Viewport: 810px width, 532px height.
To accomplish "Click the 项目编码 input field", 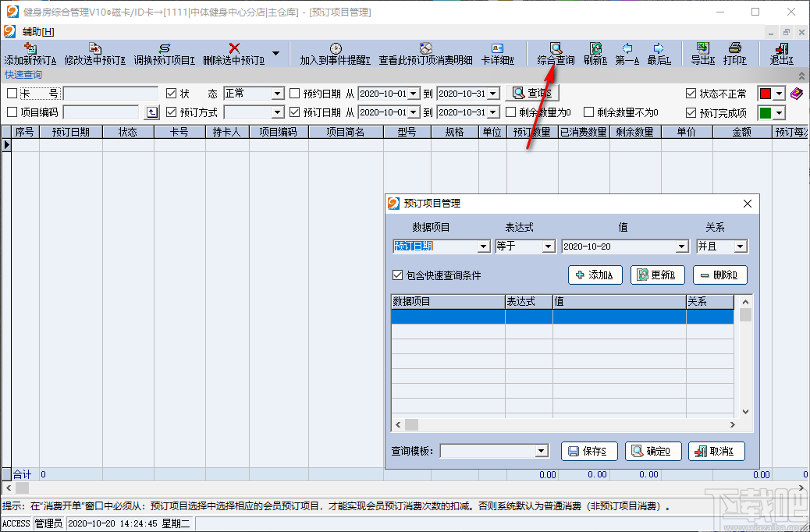I will pyautogui.click(x=101, y=112).
